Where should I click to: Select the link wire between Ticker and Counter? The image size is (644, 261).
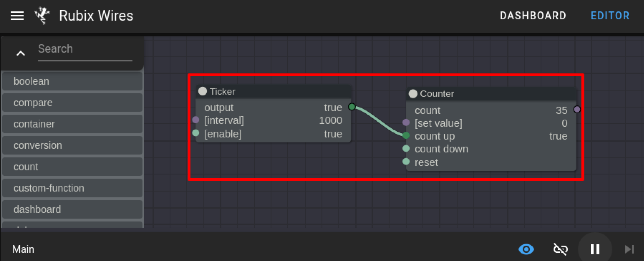tap(379, 121)
